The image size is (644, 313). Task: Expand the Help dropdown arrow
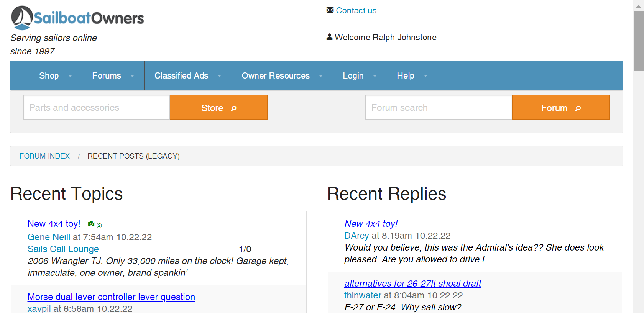[426, 76]
